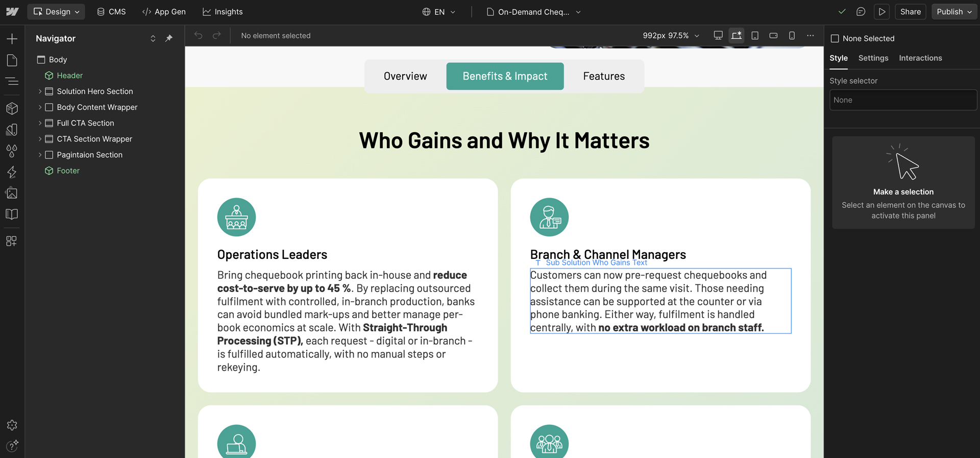Expand the Body Content Wrapper node
The width and height of the screenshot is (980, 458).
click(40, 107)
